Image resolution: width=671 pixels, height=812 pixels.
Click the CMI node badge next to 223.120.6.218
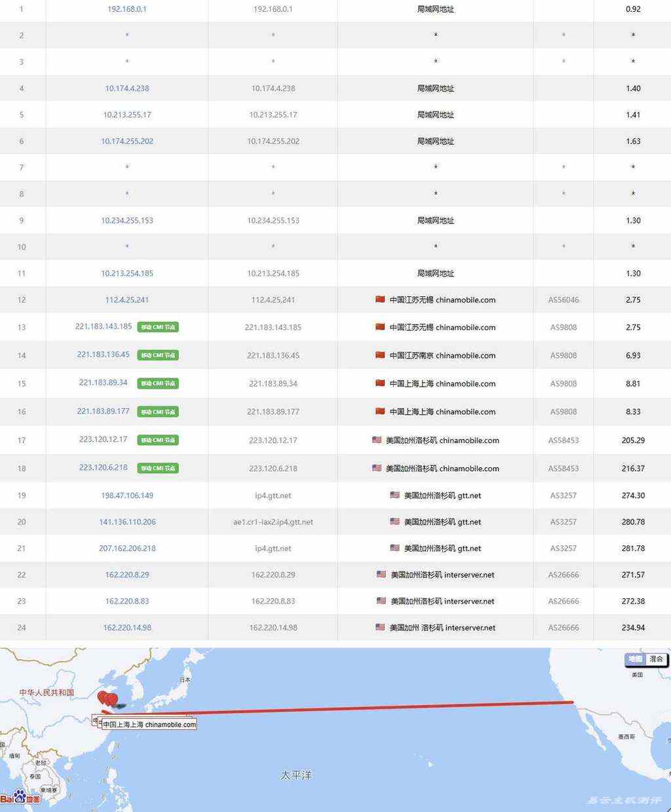(x=158, y=468)
